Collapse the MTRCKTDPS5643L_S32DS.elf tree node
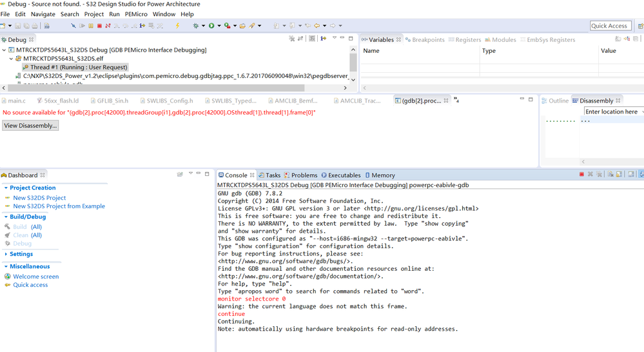Viewport: 644px width, 352px height. [x=11, y=59]
